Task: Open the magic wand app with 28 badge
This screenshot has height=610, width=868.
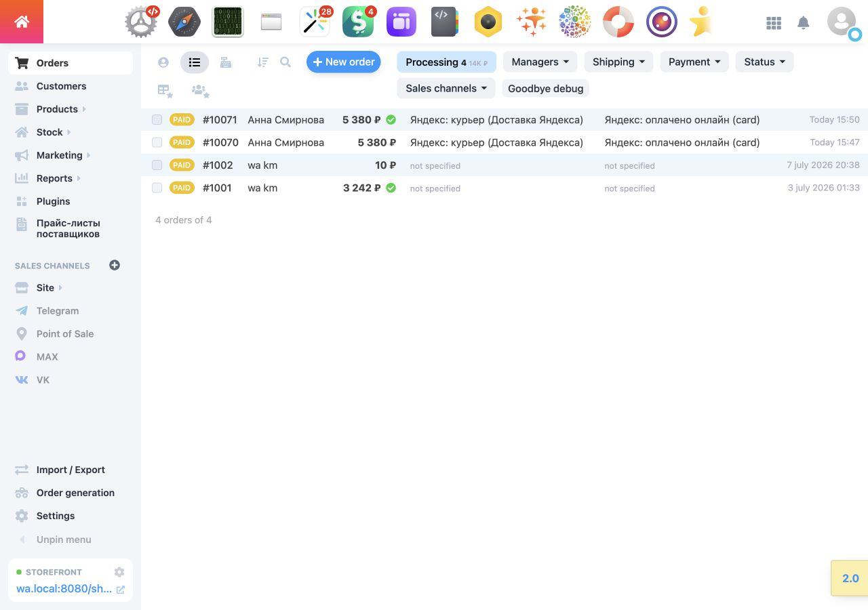Action: (x=315, y=22)
